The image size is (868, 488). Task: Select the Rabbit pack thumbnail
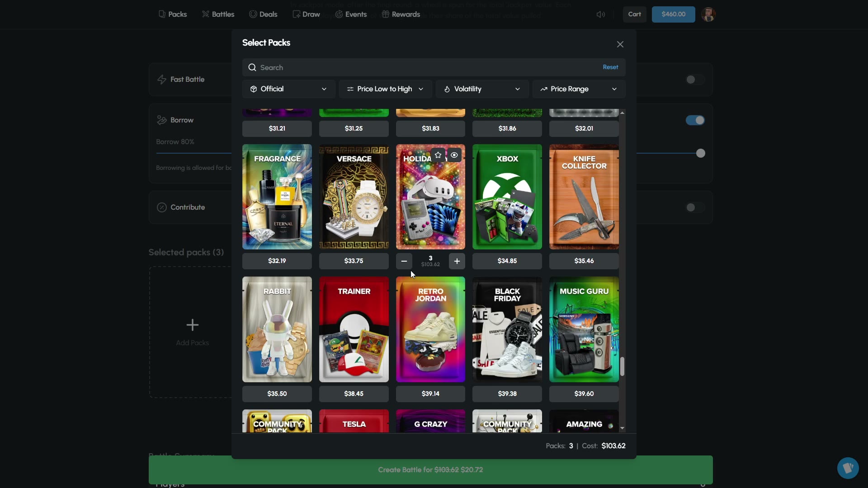277,329
